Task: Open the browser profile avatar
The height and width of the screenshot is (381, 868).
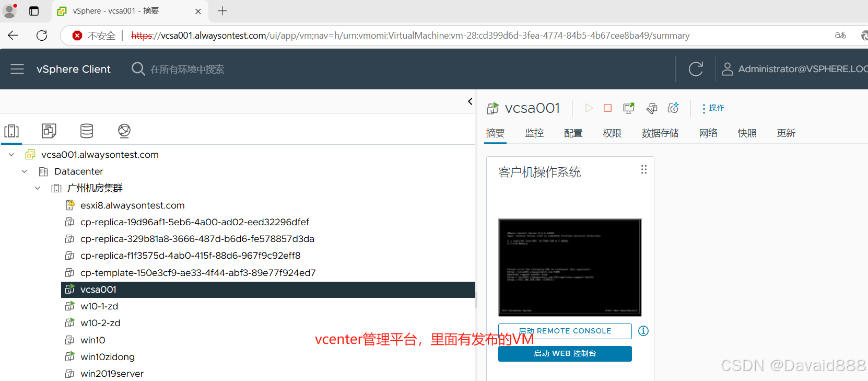Action: point(10,11)
